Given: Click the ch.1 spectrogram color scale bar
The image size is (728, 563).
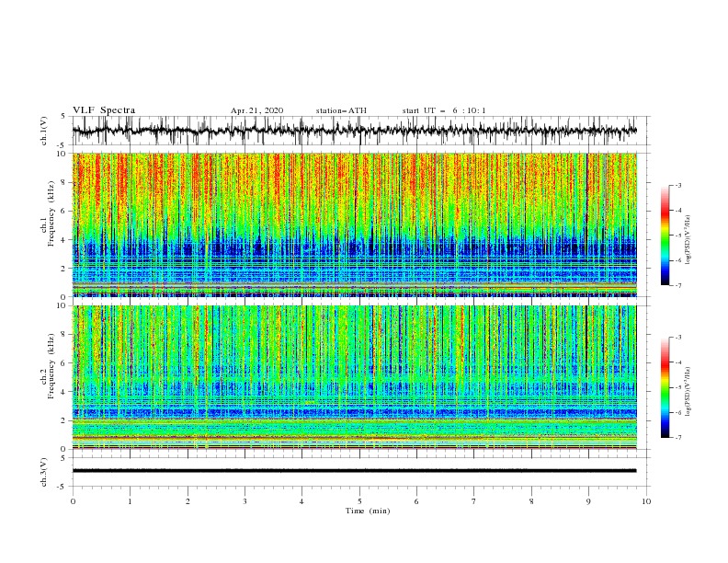Looking at the screenshot, I should 665,236.
